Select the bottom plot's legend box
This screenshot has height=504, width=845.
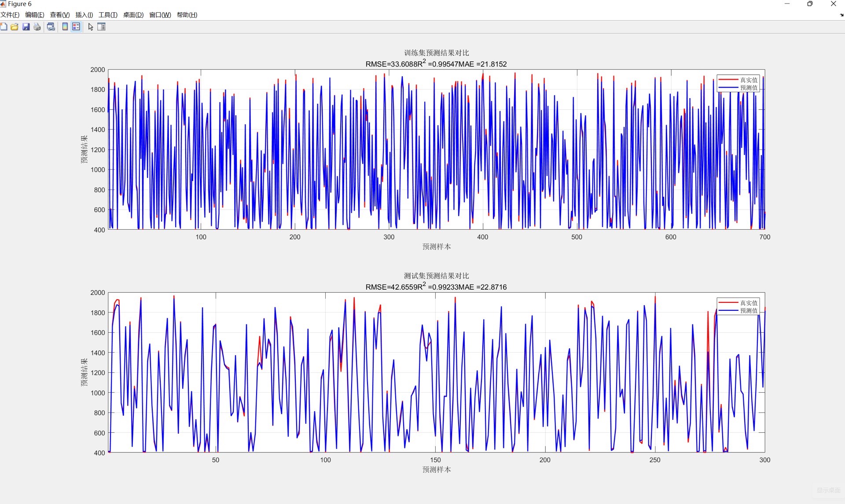click(738, 307)
